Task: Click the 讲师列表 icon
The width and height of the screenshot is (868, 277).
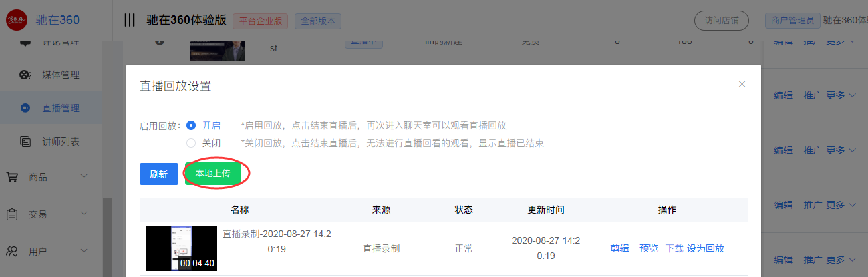Action: (25, 142)
